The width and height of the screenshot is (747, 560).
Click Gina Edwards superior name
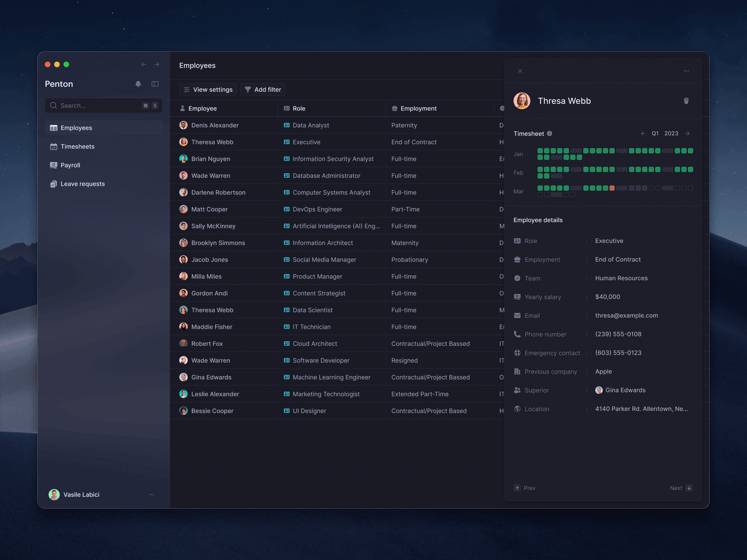[625, 390]
